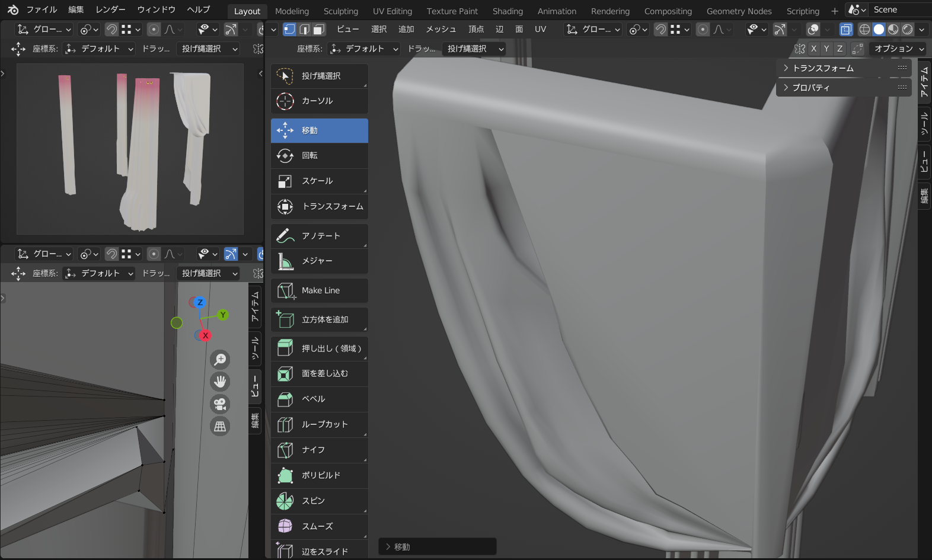Viewport: 932px width, 560px height.
Task: Click the green Y axis on navigation gizmo
Action: pyautogui.click(x=223, y=315)
